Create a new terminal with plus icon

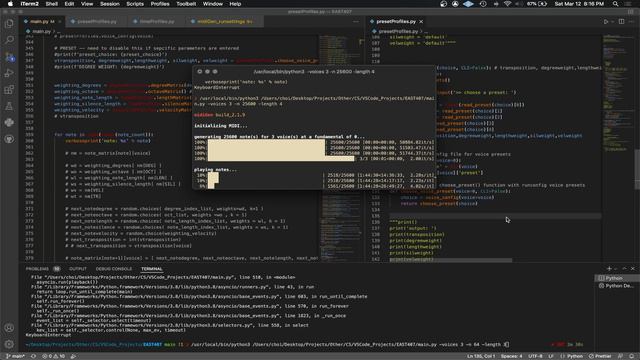[x=609, y=269]
